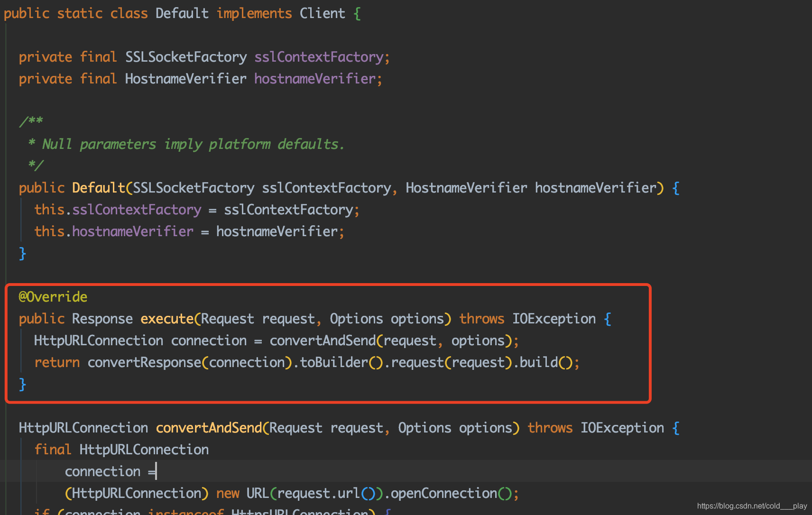Click convertAndSend method declaration name
Screen dimensions: 812x515
click(209, 428)
